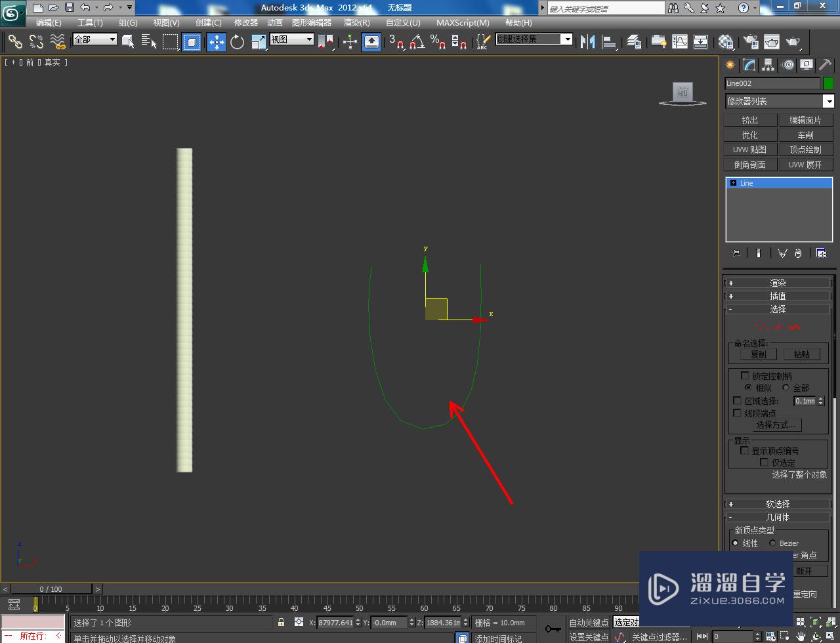Click the Undo arrow icon

(85, 8)
